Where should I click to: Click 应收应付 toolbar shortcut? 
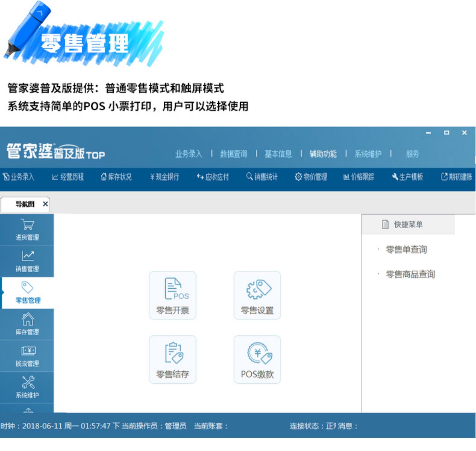coord(213,177)
